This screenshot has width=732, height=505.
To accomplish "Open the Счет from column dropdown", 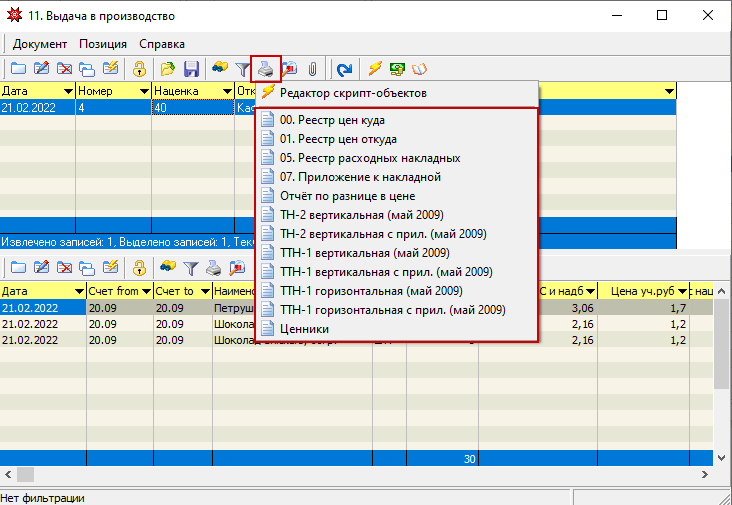I will coord(144,290).
